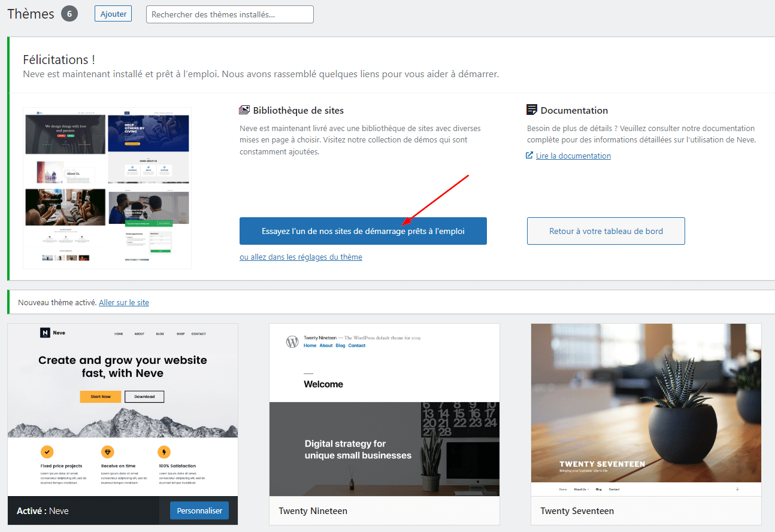The width and height of the screenshot is (775, 532).
Task: Click external link icon beside Lire la documentation
Action: pos(529,156)
